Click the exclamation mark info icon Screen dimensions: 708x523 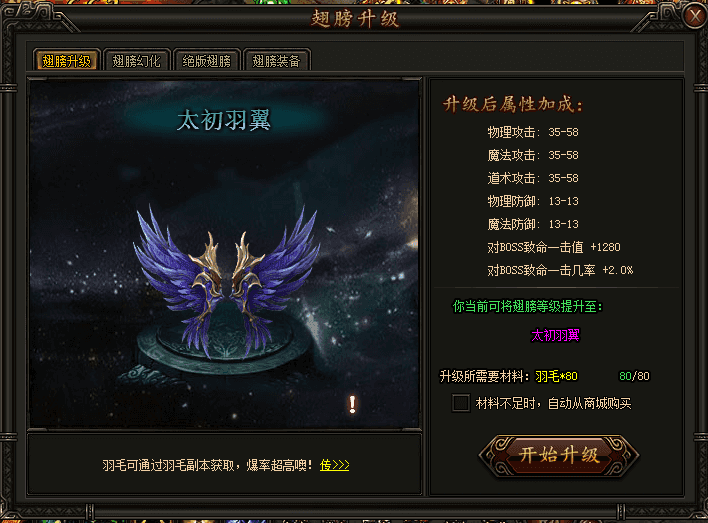352,404
